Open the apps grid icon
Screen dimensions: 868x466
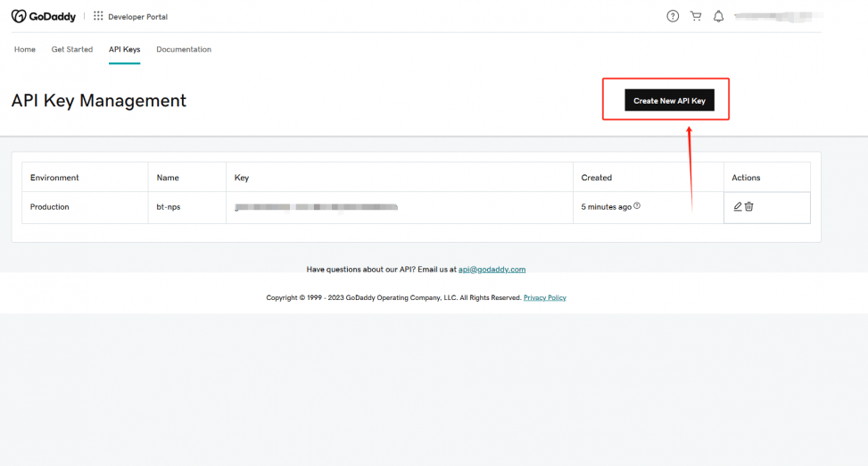98,16
